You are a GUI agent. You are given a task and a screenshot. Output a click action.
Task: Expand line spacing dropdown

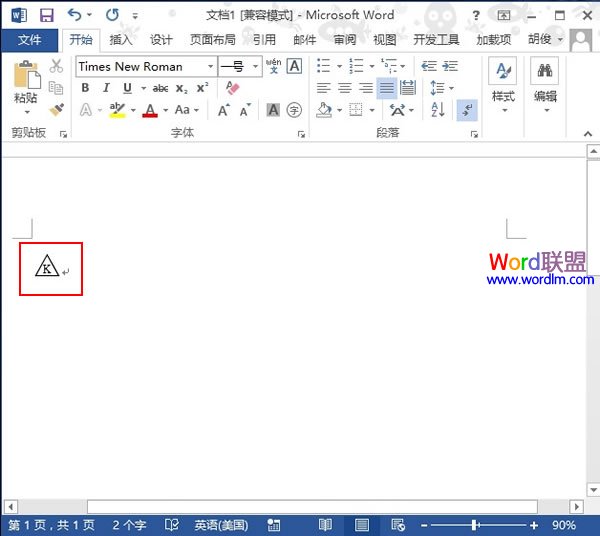tap(452, 88)
